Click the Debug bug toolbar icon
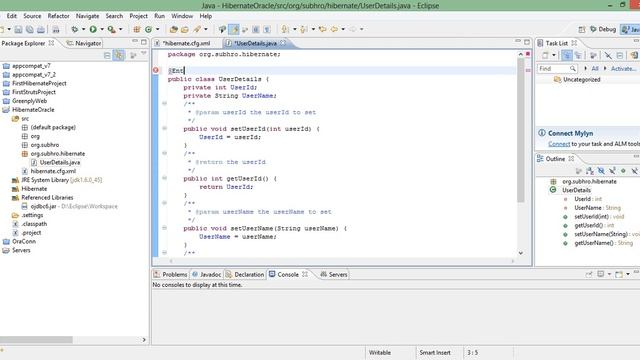 [74, 29]
